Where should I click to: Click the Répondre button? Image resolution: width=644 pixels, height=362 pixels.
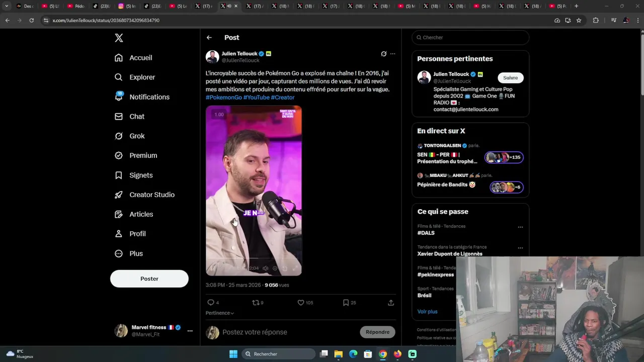pyautogui.click(x=378, y=332)
